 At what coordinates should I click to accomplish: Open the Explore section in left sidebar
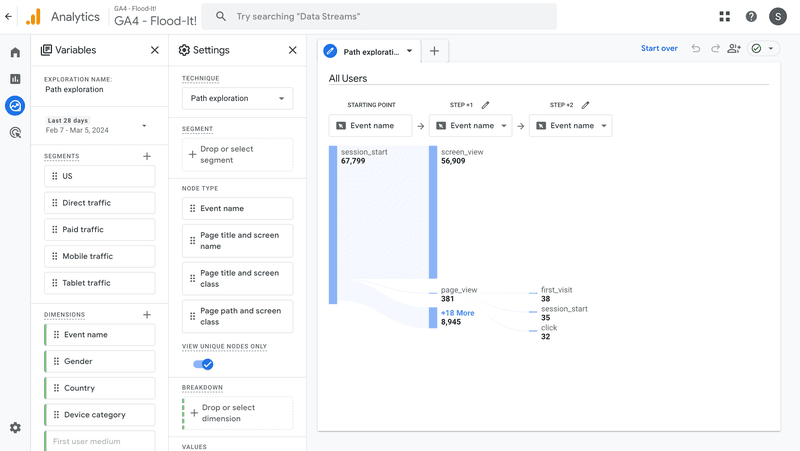15,106
